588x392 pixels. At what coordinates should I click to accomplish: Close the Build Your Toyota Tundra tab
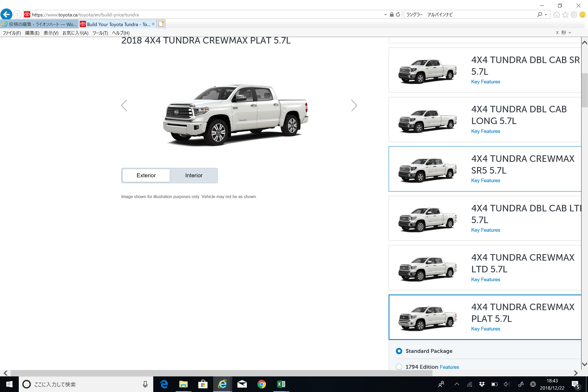click(x=153, y=24)
